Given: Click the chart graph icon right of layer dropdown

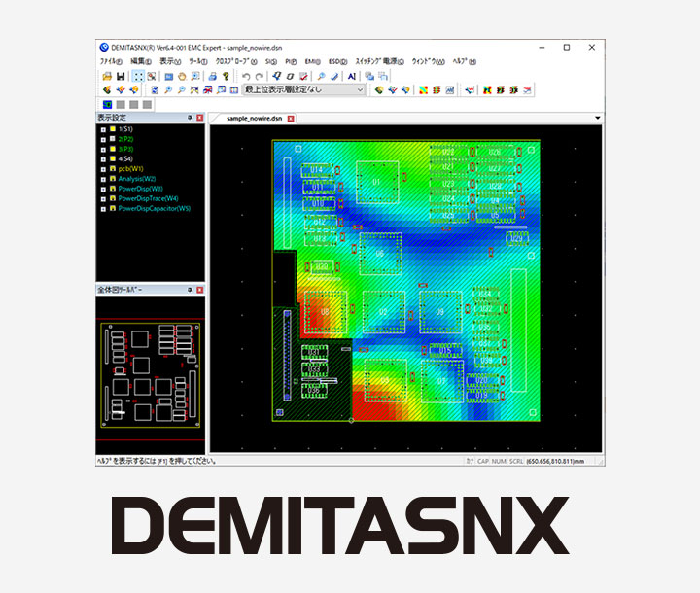Looking at the screenshot, I should click(449, 90).
